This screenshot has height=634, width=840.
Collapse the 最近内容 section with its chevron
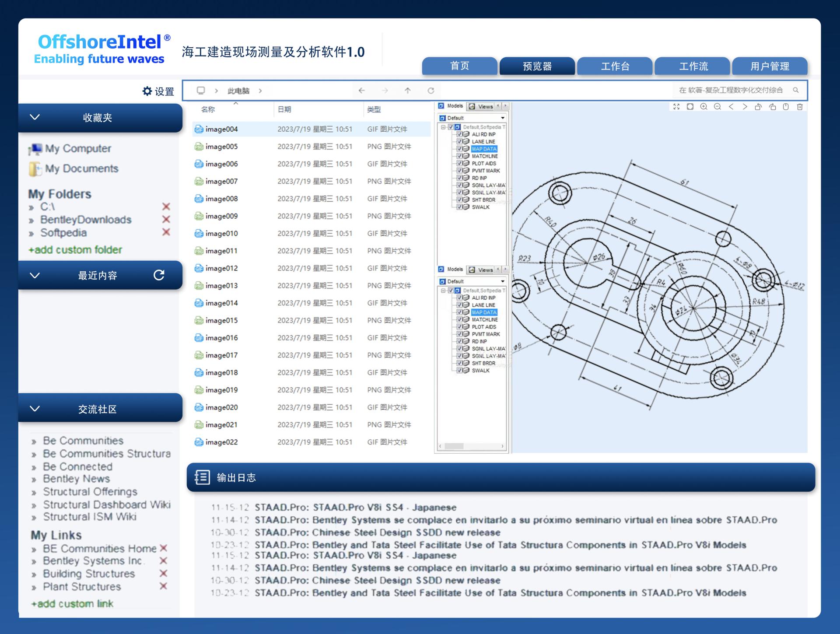click(35, 275)
